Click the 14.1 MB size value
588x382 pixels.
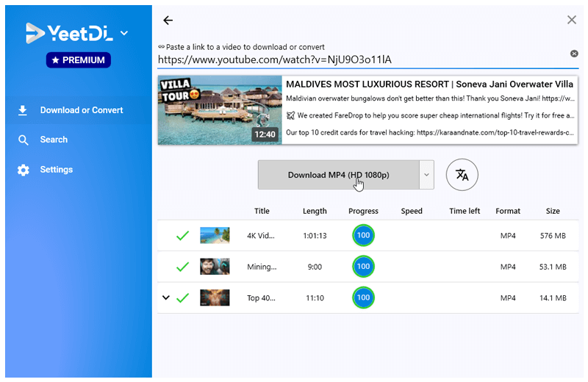(553, 298)
